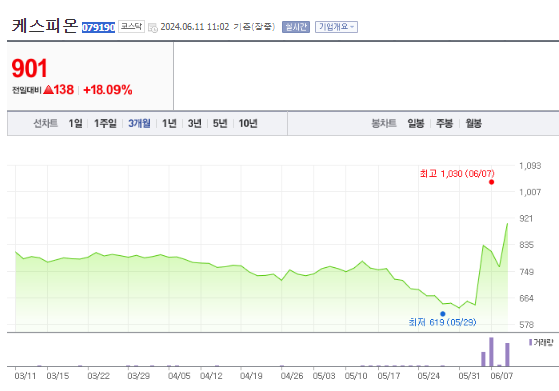Click the calendar clock icon beside date

click(x=153, y=27)
